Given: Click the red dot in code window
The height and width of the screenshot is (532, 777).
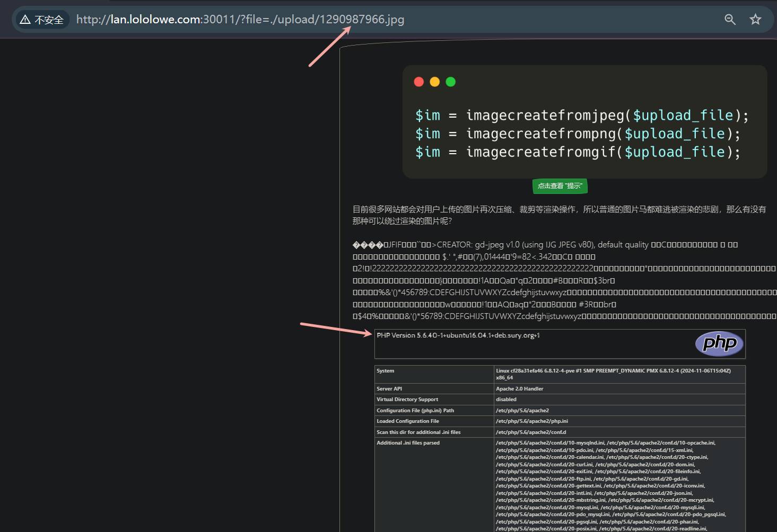Looking at the screenshot, I should pyautogui.click(x=419, y=82).
